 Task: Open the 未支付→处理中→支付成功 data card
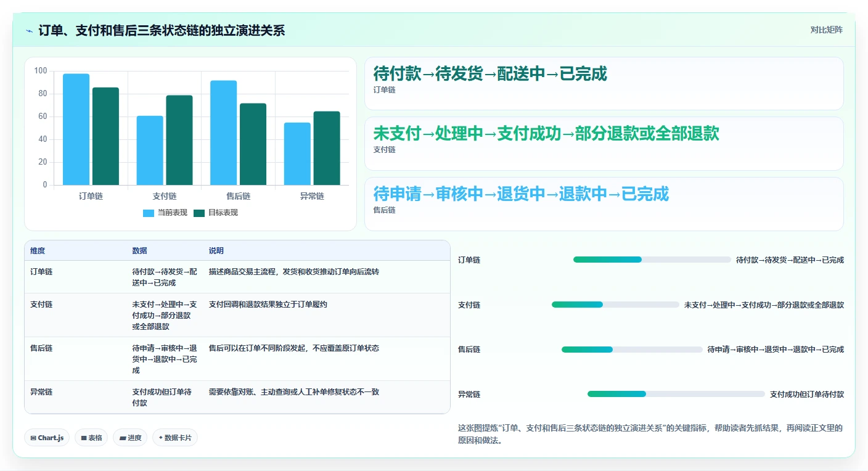(604, 144)
